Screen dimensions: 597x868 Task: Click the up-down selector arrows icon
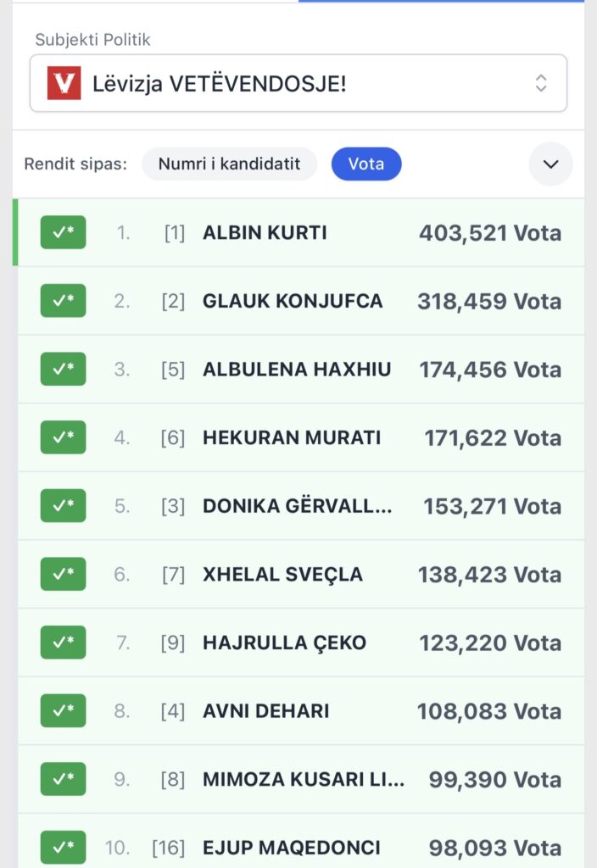[541, 83]
